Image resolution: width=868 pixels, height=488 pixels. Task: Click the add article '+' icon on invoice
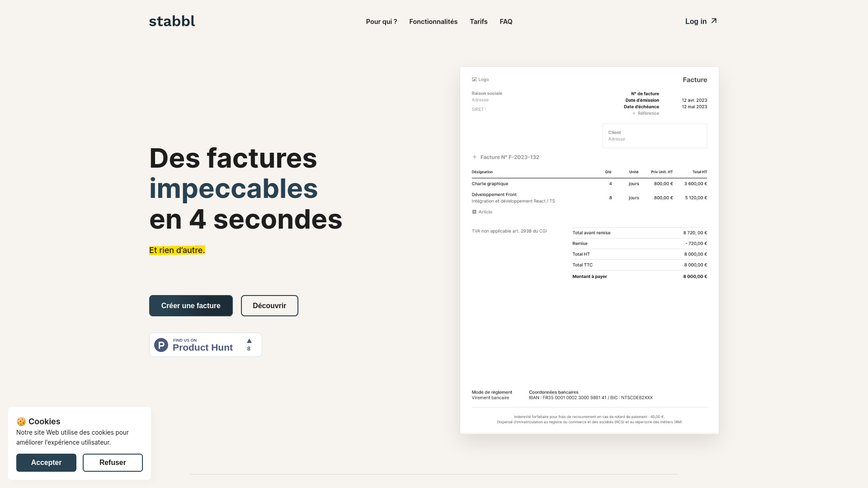coord(474,211)
